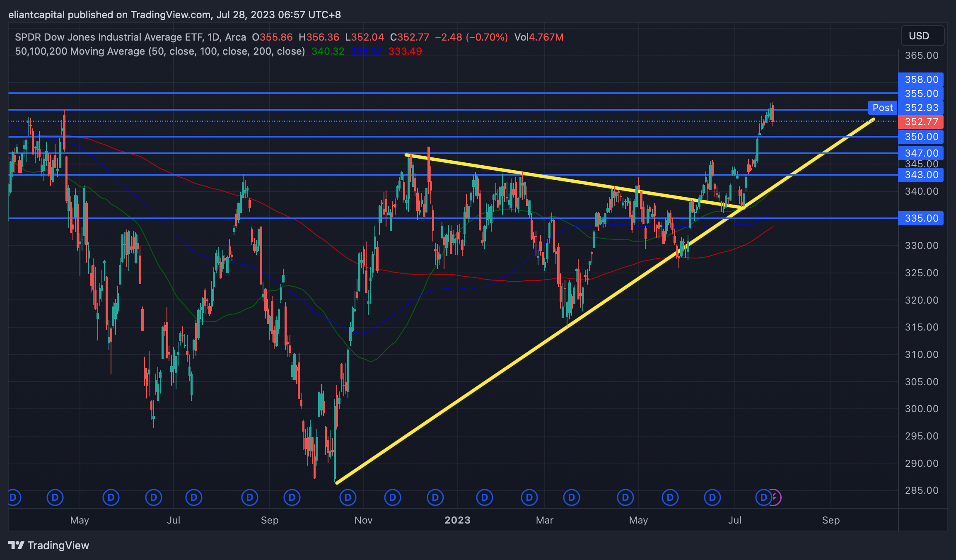The height and width of the screenshot is (560, 956).
Task: Click the leftmost dividend D marker
Action: [x=14, y=498]
